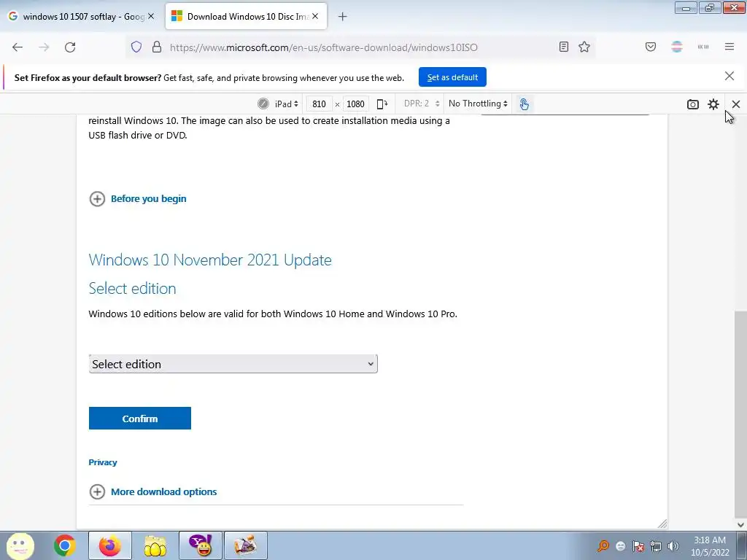
Task: Open the paint application on taskbar
Action: [x=246, y=545]
